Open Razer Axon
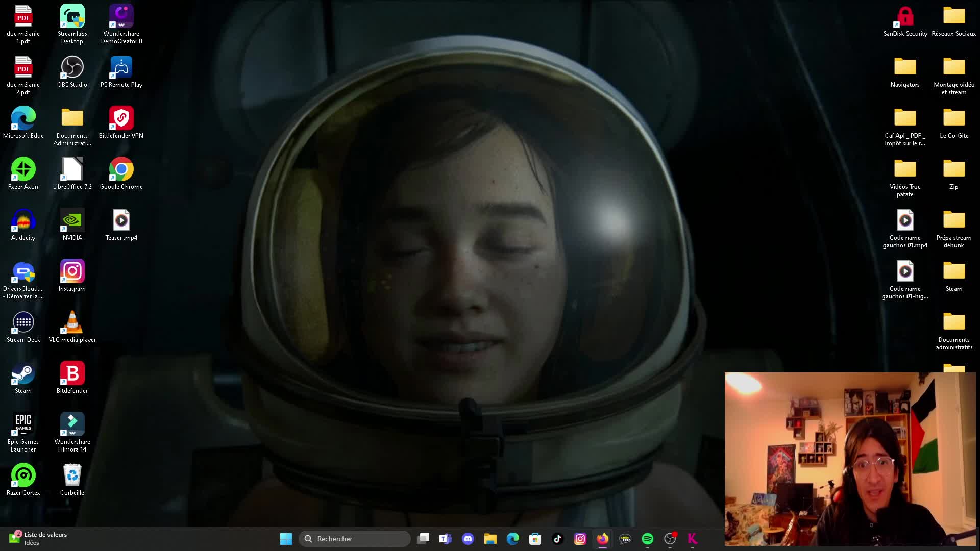Screen dimensions: 980x551 click(x=23, y=173)
